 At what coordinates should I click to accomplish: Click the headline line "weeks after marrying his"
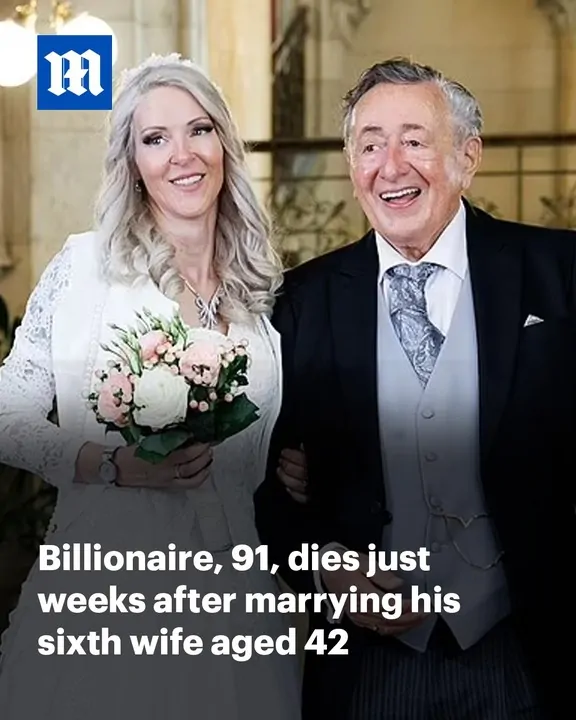point(249,600)
